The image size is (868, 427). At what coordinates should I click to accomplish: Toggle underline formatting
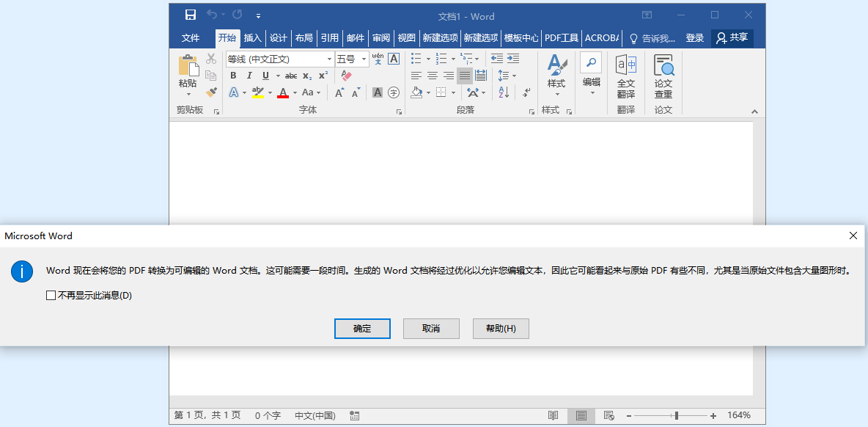(265, 76)
